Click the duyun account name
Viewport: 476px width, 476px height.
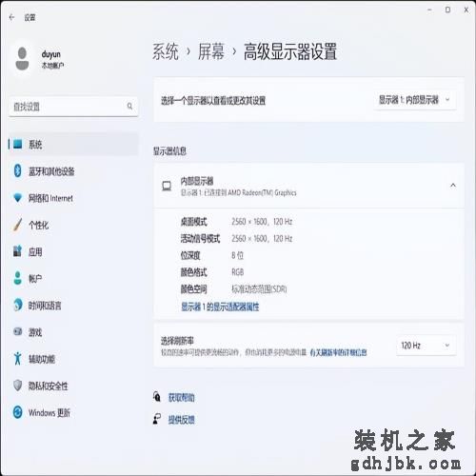tap(50, 54)
